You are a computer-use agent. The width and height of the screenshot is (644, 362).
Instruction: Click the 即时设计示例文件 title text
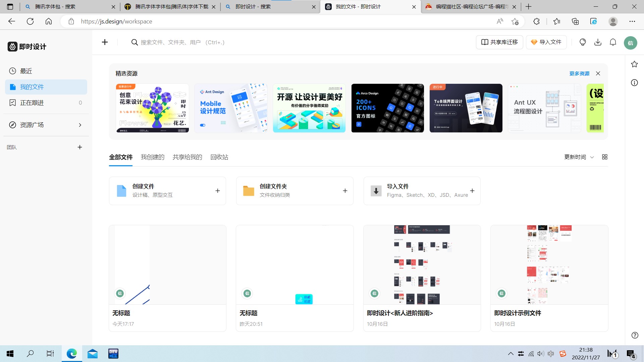(x=518, y=313)
